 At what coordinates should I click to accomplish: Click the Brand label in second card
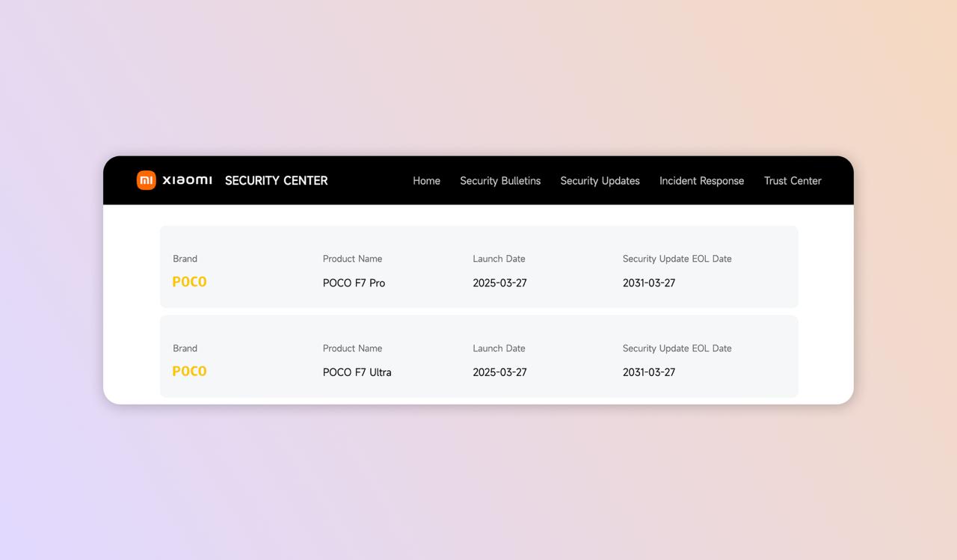pos(185,348)
